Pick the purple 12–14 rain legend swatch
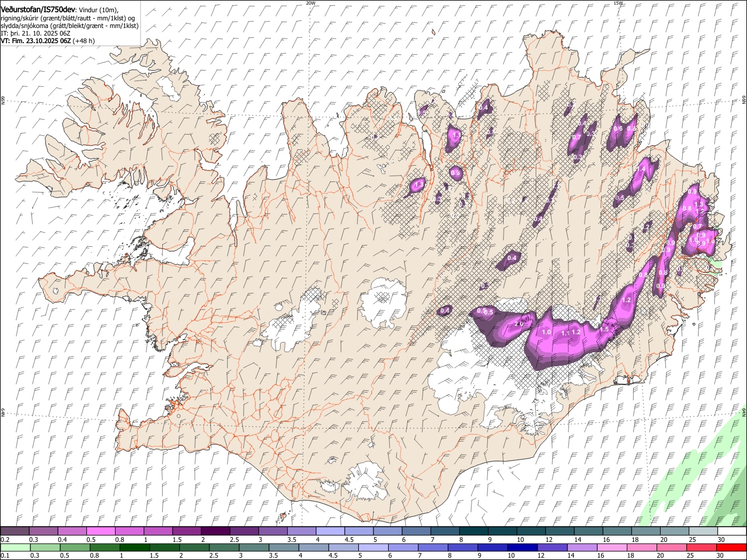This screenshot has width=747, height=560. (552, 548)
